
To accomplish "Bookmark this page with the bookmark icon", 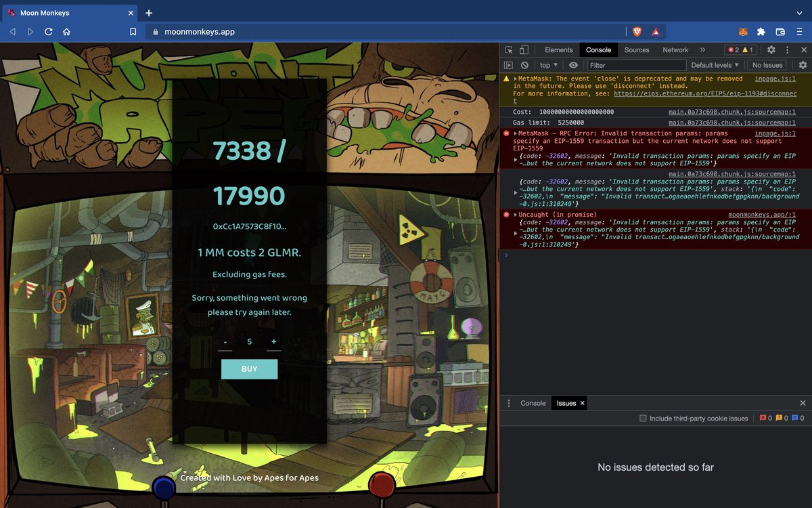I will (133, 32).
